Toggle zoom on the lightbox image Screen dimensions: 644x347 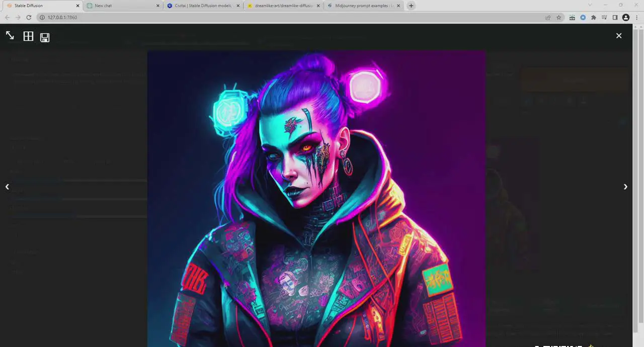(10, 36)
